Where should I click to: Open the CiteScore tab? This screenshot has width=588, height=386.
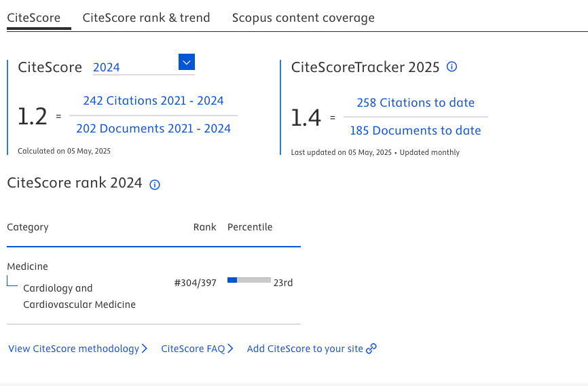click(34, 18)
